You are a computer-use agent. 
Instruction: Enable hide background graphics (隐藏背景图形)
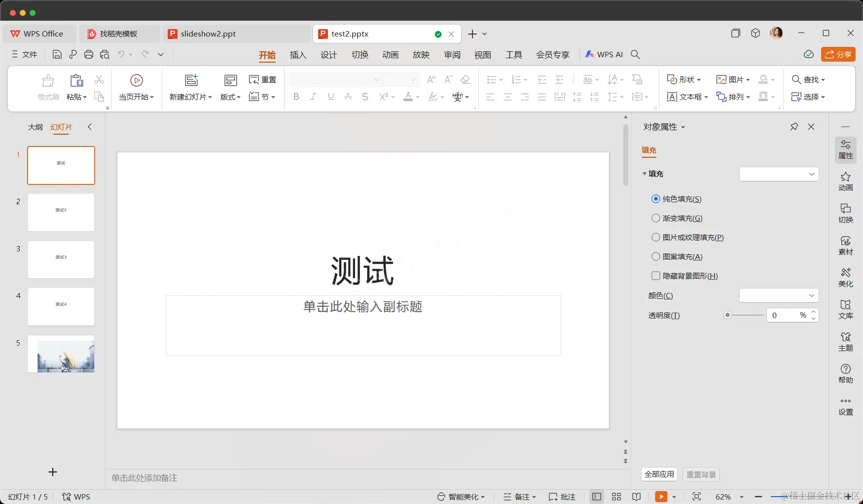[x=656, y=276]
